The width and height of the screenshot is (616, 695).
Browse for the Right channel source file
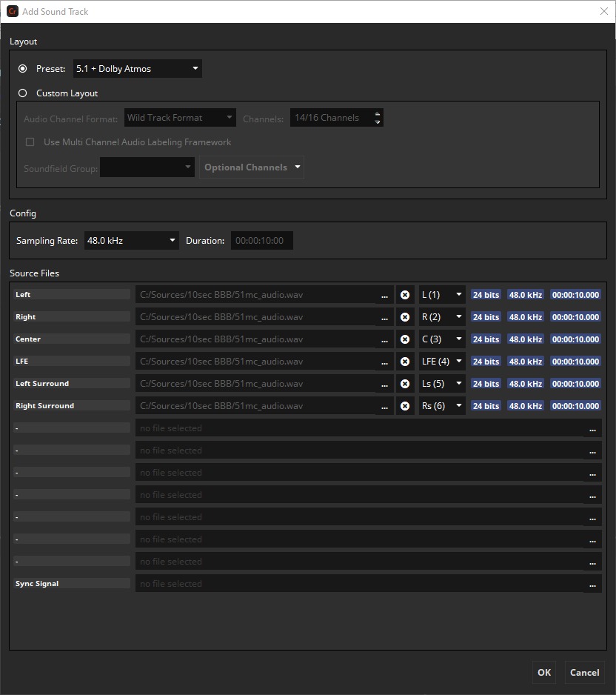pos(384,317)
